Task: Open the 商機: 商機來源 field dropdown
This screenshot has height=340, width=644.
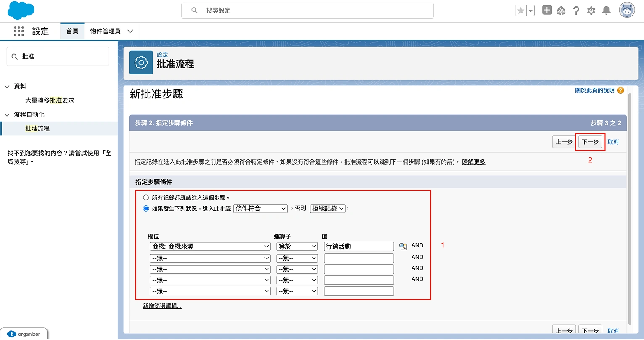Action: click(x=210, y=246)
